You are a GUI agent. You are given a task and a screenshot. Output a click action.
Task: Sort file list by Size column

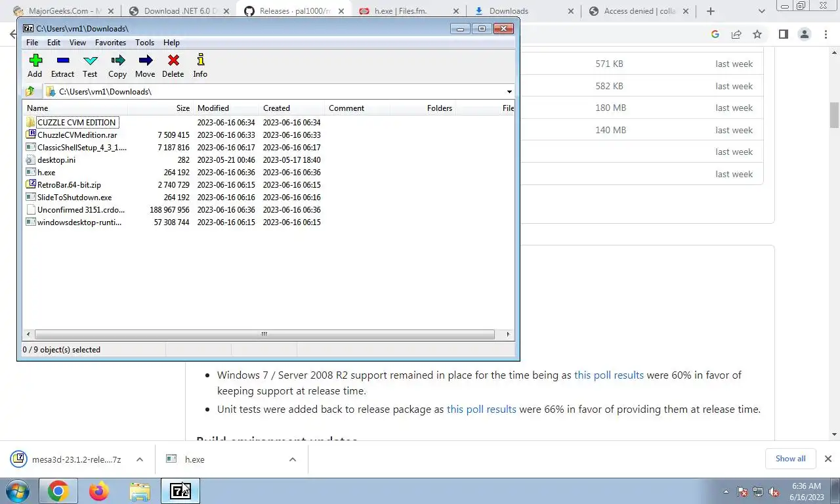(160, 108)
